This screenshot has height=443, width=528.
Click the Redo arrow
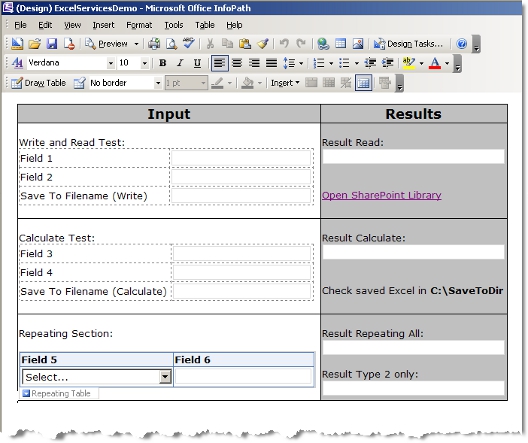click(301, 44)
